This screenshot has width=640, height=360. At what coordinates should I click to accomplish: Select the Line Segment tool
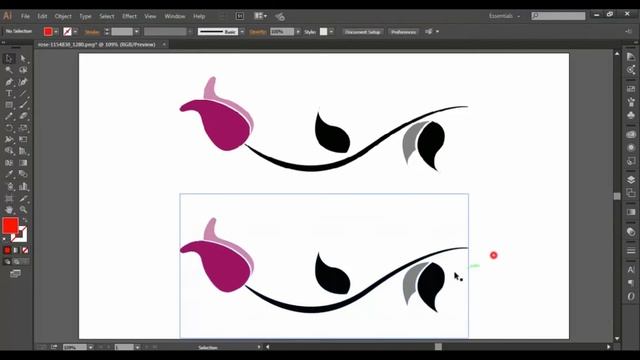[23, 93]
